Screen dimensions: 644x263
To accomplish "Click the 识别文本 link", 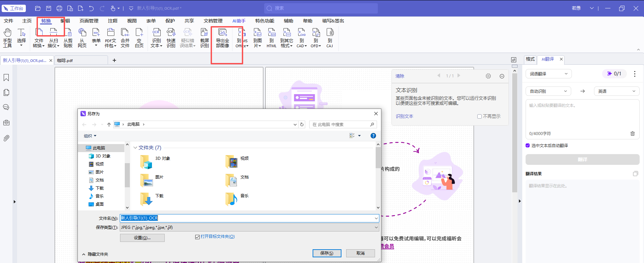I will [x=404, y=116].
